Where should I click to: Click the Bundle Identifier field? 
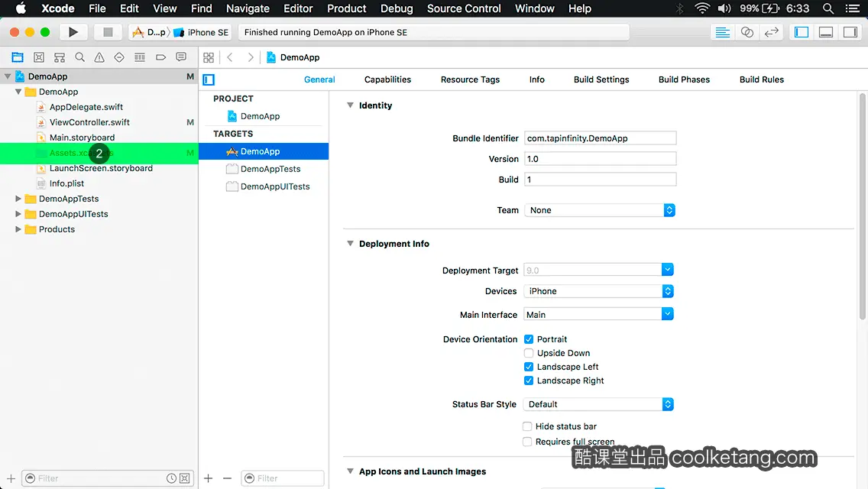tap(600, 138)
